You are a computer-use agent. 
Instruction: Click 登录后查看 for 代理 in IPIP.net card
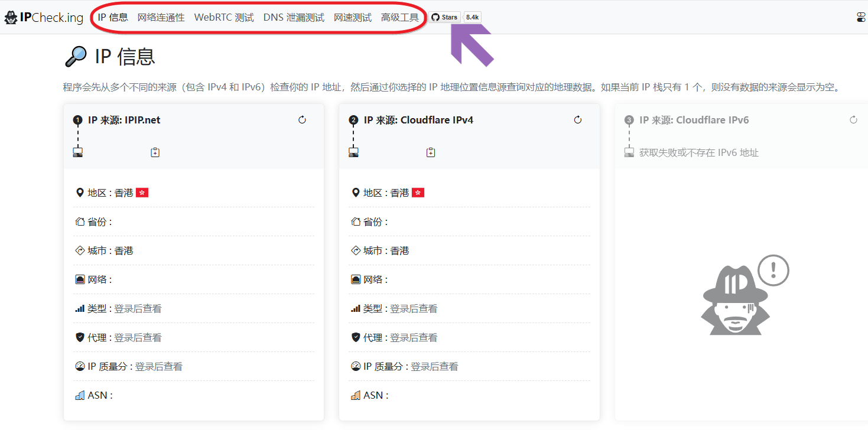138,337
